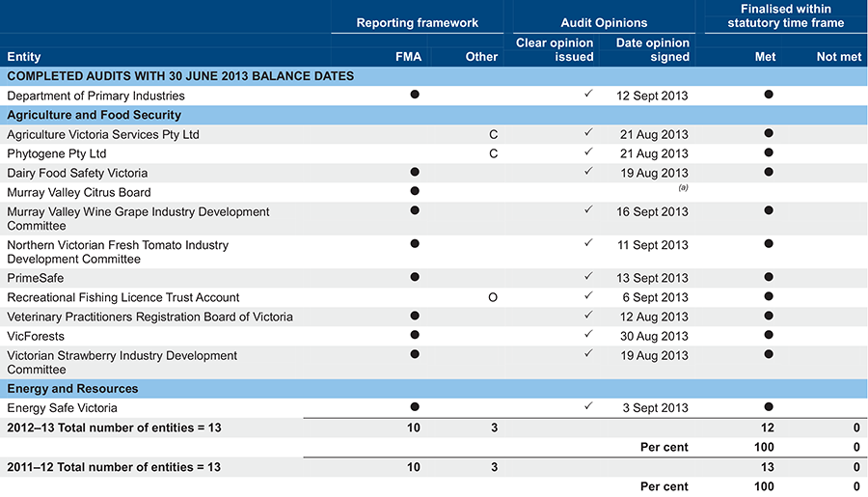Click 'Veterinary Practitioners Registration Board of Victoria'
Screen dimensions: 868x497
click(150, 317)
